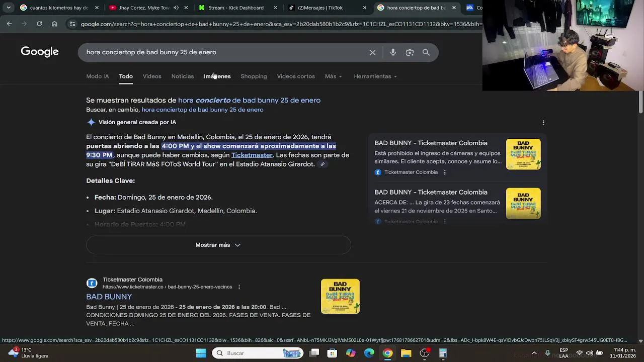Click the Bad Bunny poster thumbnail in results
This screenshot has width=644, height=362.
tap(340, 296)
